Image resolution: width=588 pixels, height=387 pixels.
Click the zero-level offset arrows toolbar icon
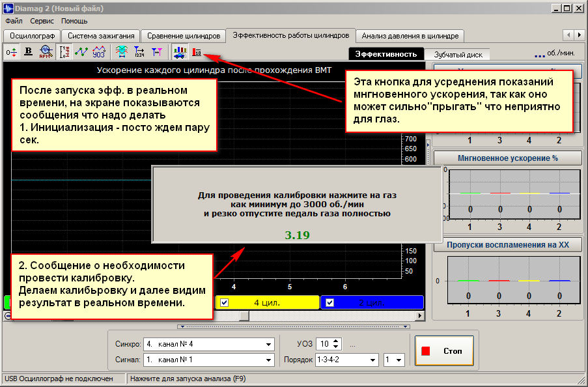tap(11, 52)
